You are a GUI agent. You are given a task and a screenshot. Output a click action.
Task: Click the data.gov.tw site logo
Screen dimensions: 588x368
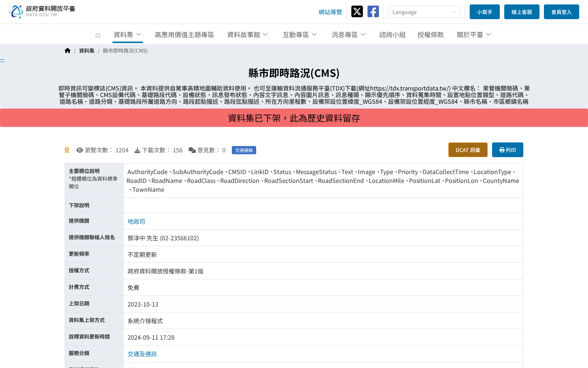point(42,11)
